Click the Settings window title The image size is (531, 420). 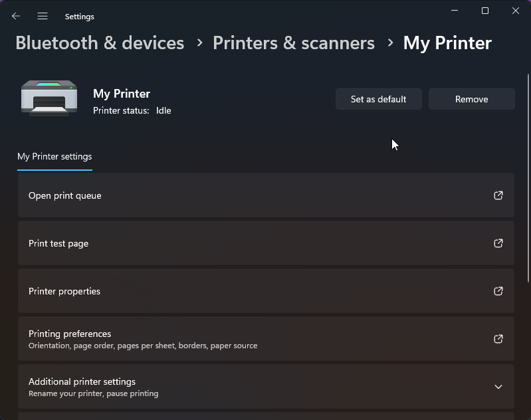pos(80,17)
